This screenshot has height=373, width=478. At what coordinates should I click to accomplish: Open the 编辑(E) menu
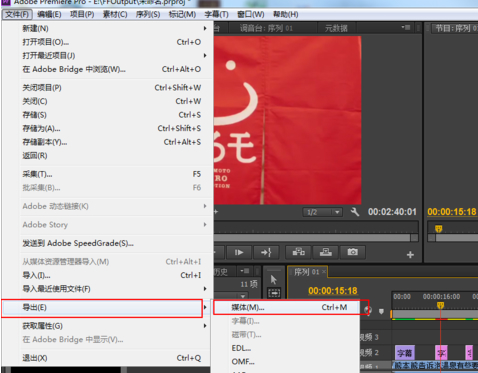tap(49, 15)
